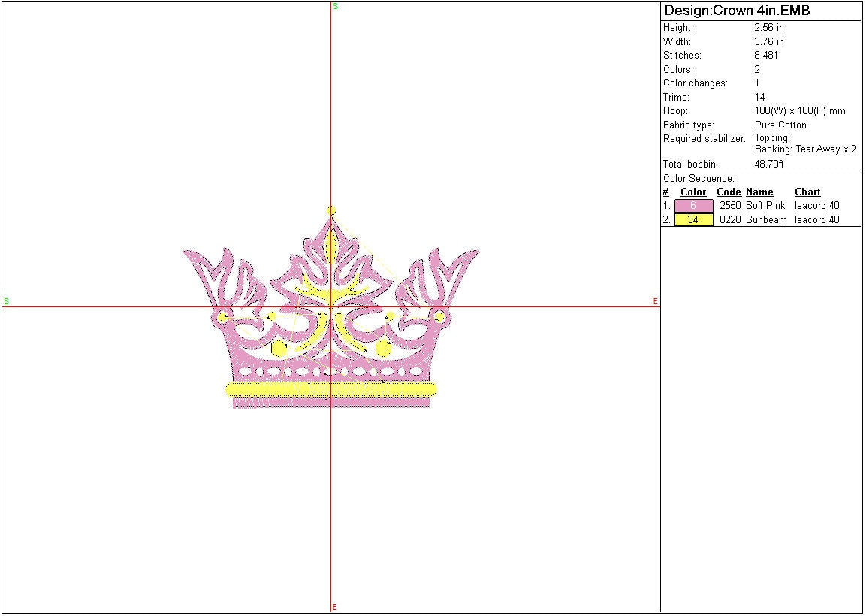Screen dimensions: 866x616
Task: Select the Design:Crown 4in.EMB title
Action: pyautogui.click(x=737, y=11)
